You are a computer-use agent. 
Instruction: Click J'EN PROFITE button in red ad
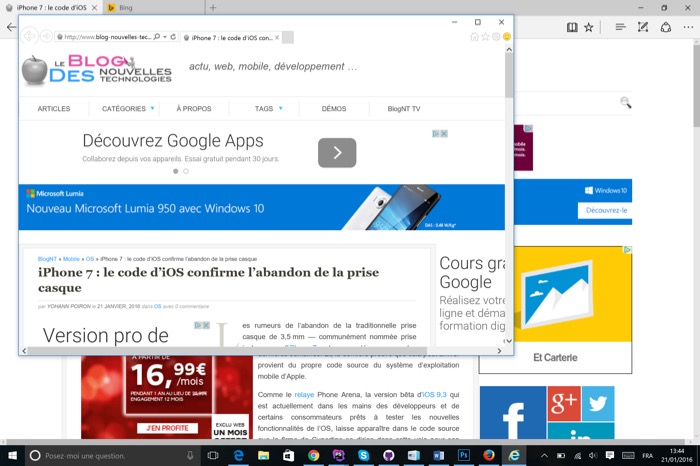pyautogui.click(x=167, y=428)
